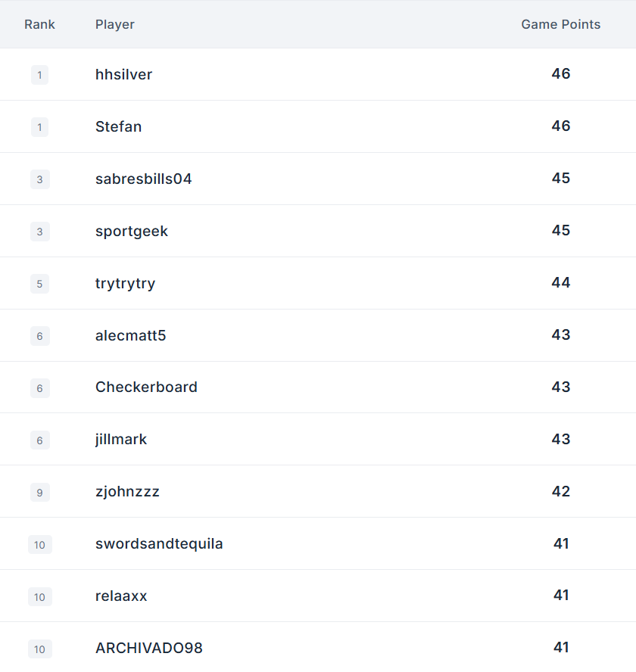Open sabresbills04 player entry

(143, 179)
